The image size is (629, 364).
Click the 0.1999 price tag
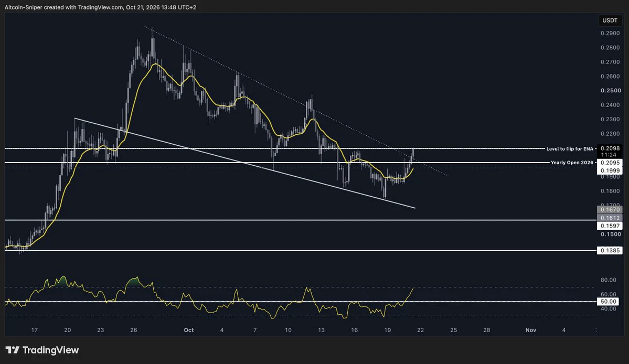point(610,170)
